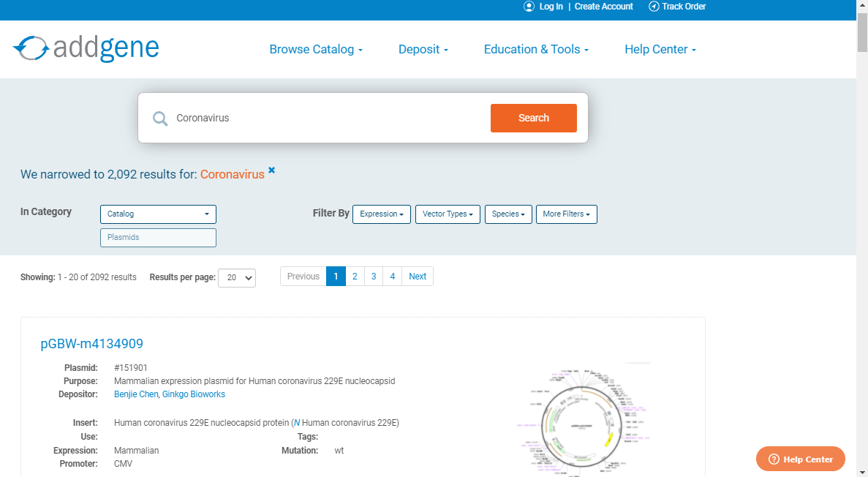Viewport: 868px width, 477px height.
Task: Go to results page 3
Action: click(x=374, y=277)
